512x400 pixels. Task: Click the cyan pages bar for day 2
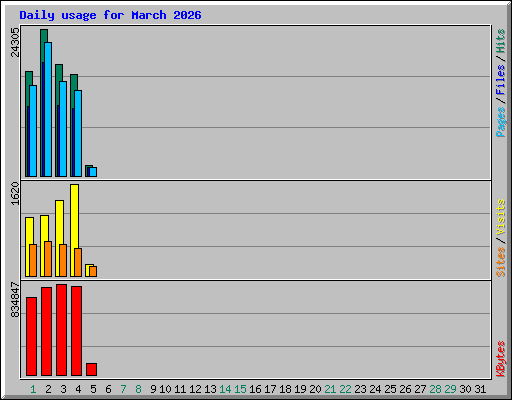pos(48,109)
